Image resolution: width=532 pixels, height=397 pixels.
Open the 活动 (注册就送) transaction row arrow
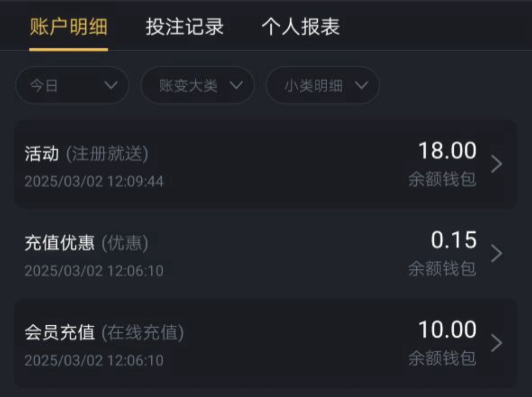(496, 164)
